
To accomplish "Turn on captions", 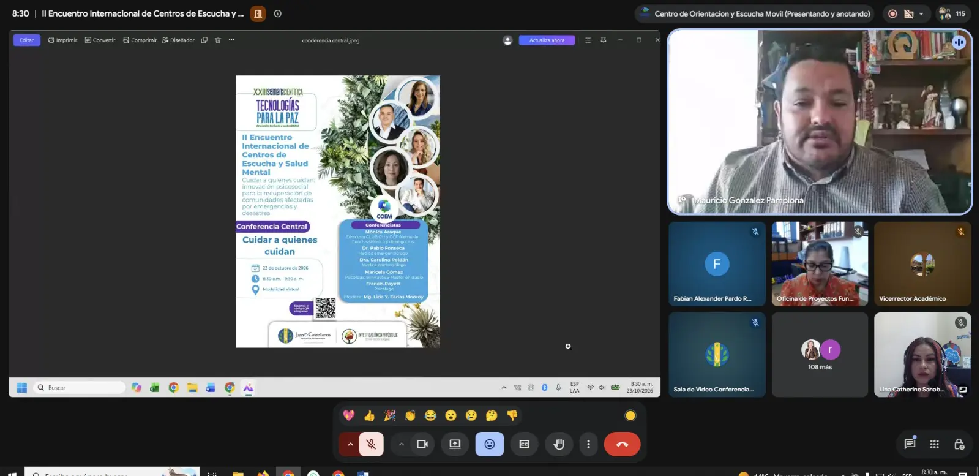I will pyautogui.click(x=525, y=444).
